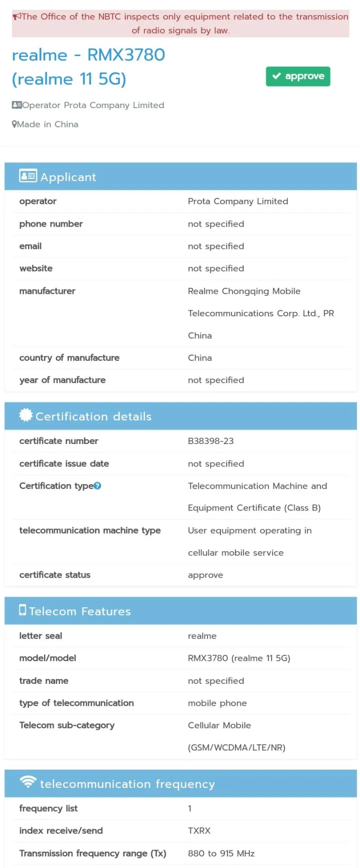
Task: Click the approve button
Action: click(298, 76)
